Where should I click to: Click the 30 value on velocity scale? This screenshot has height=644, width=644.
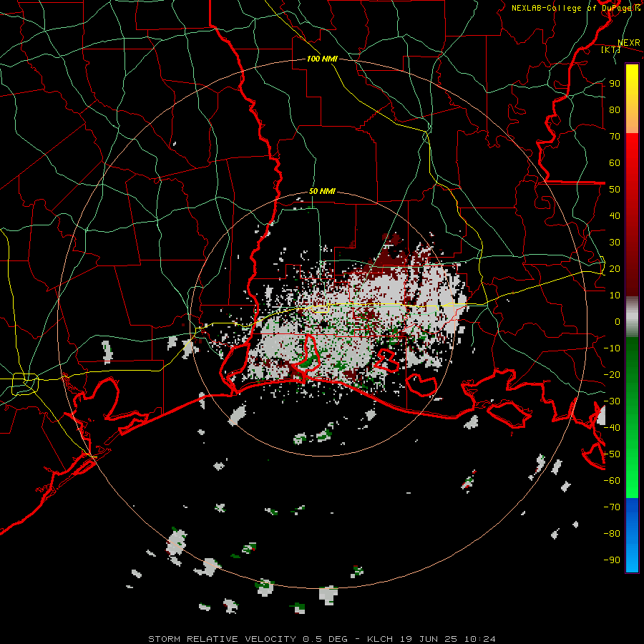click(x=615, y=243)
